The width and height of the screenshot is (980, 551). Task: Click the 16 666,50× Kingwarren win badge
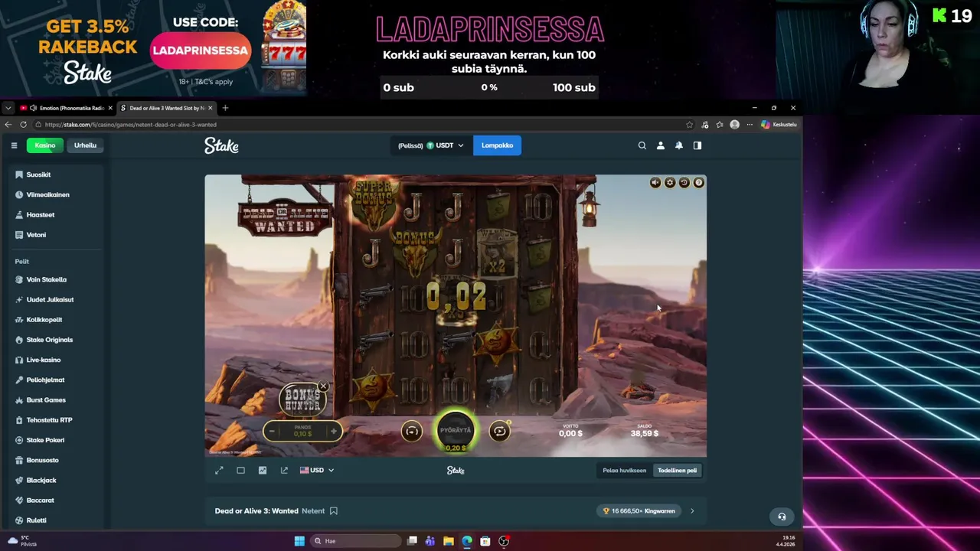point(640,510)
